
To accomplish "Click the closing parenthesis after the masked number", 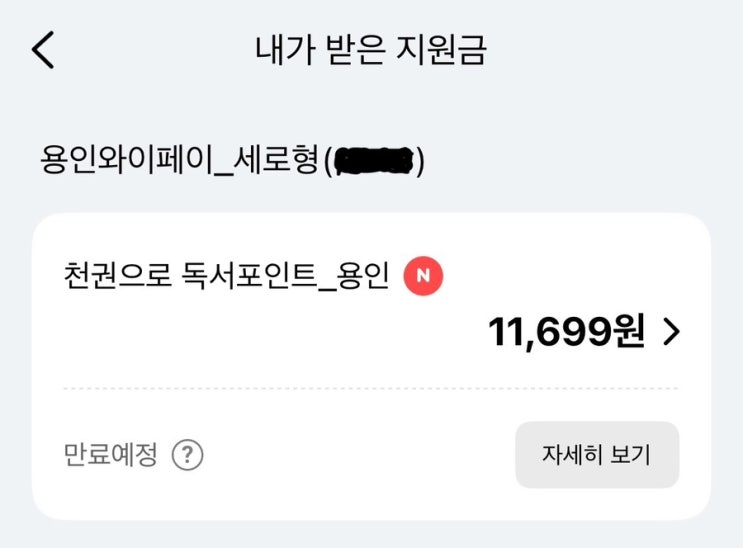I will [x=421, y=161].
